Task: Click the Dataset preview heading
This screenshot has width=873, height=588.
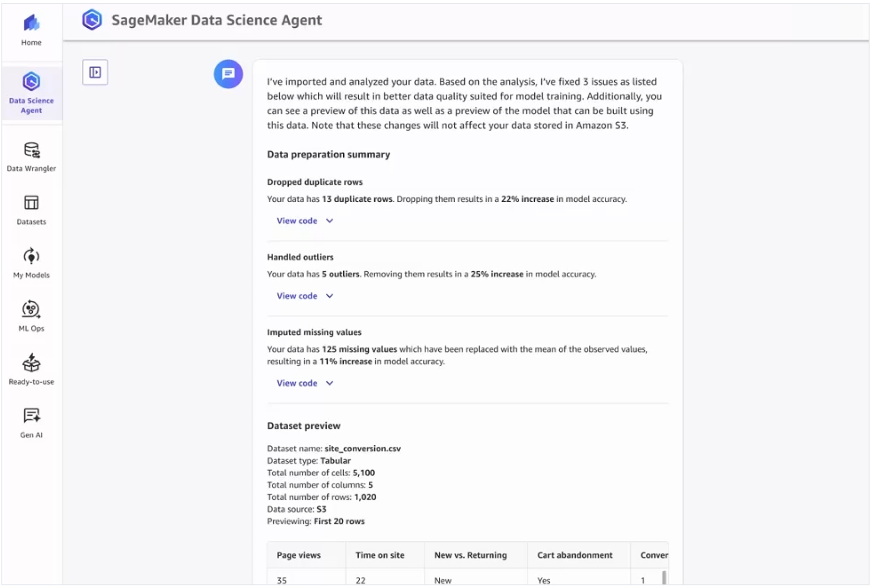Action: coord(304,426)
